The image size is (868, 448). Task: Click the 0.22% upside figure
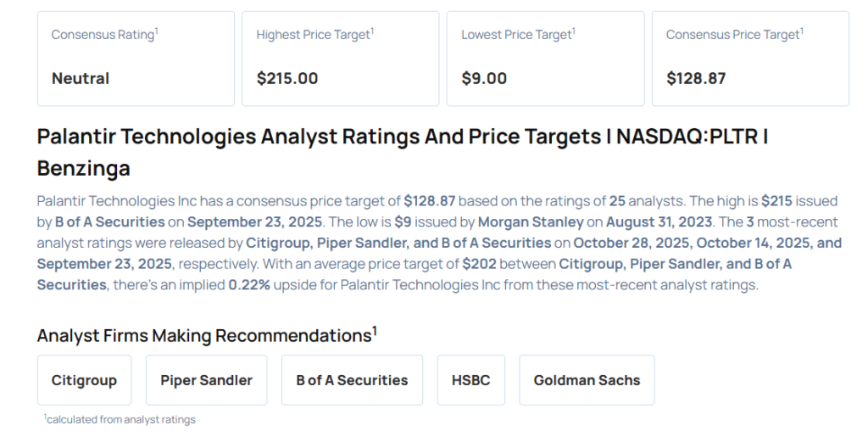tap(248, 285)
